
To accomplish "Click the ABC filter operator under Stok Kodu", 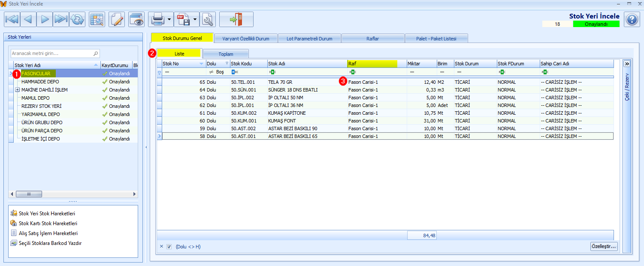I will pyautogui.click(x=234, y=72).
